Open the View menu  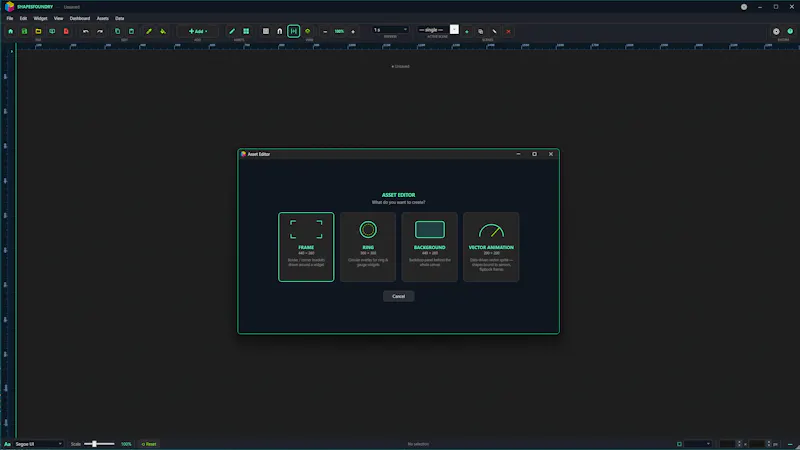[x=59, y=18]
